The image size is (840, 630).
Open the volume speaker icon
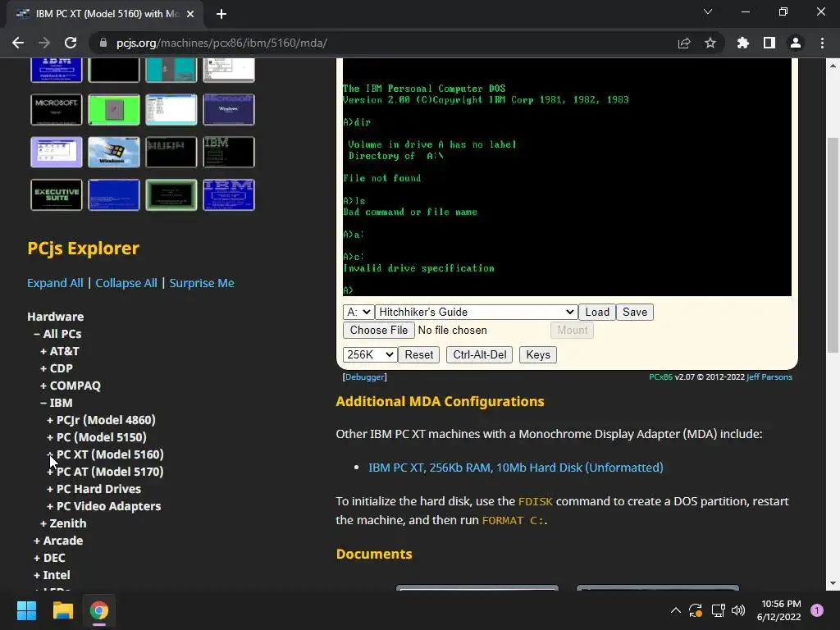pos(738,610)
